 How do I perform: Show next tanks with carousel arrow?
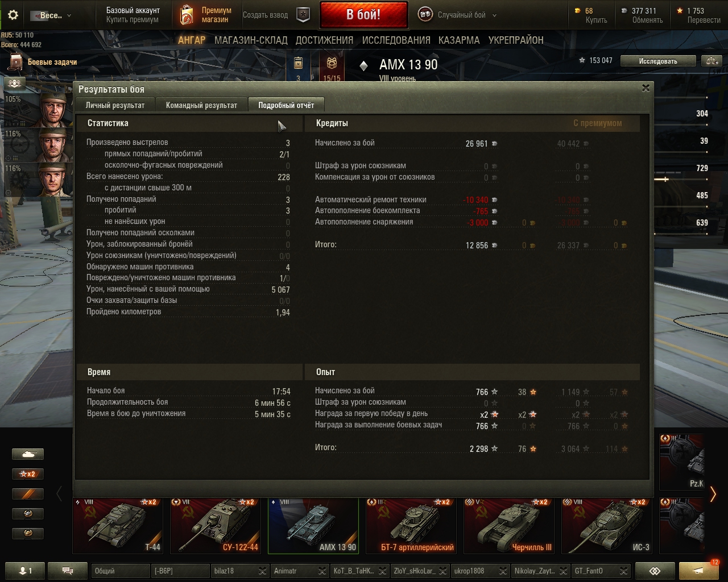[713, 494]
